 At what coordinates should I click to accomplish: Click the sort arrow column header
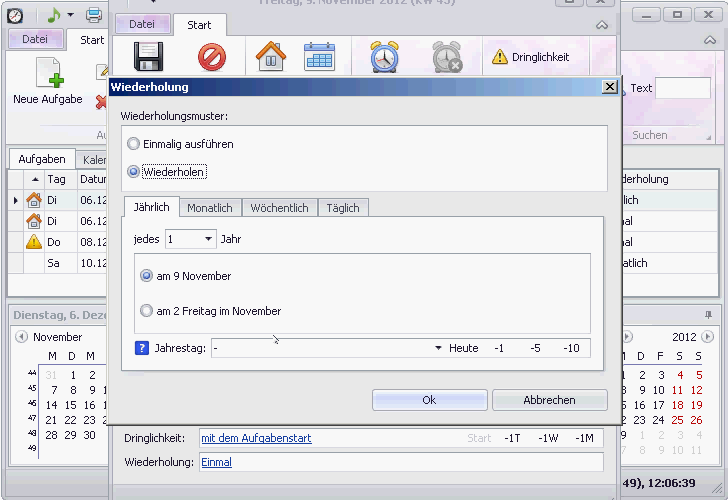tap(34, 179)
